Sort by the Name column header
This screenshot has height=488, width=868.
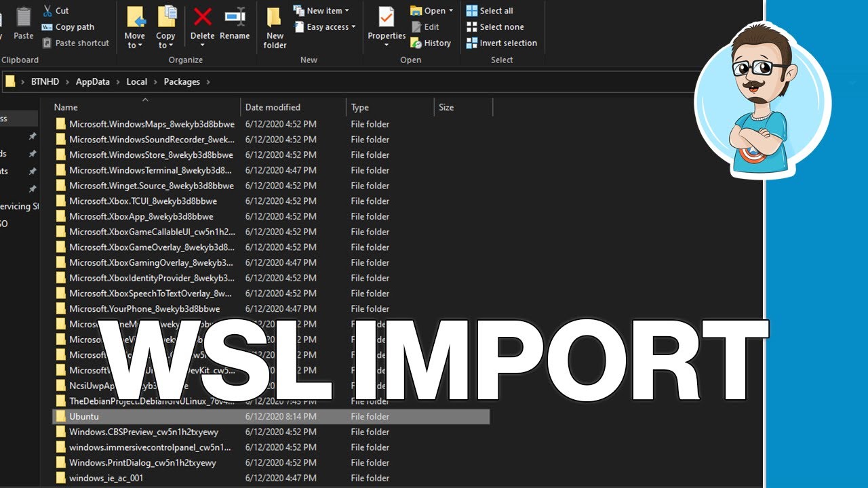click(66, 107)
